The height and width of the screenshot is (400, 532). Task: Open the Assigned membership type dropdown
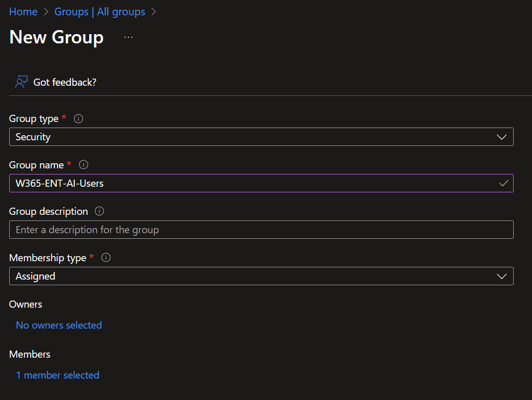point(255,276)
